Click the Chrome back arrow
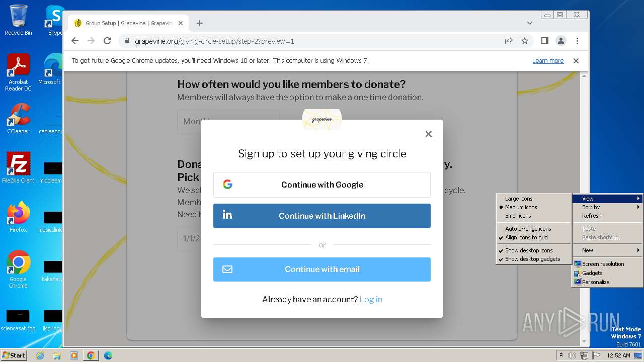The height and width of the screenshot is (362, 644). (x=75, y=41)
